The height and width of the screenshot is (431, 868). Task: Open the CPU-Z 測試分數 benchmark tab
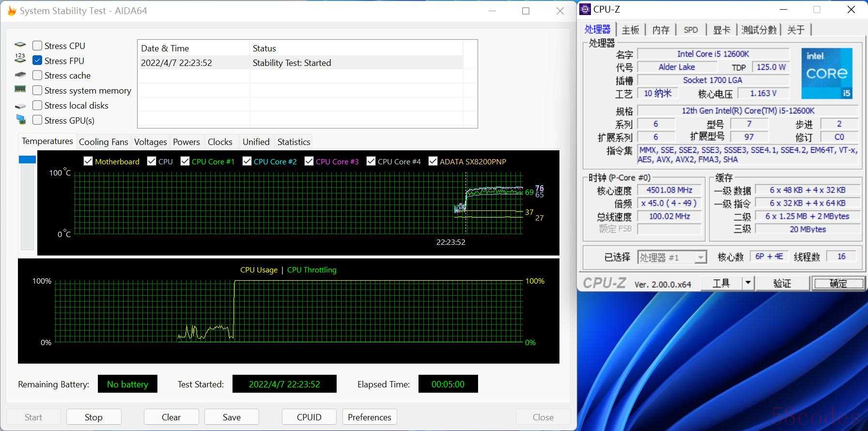[759, 30]
